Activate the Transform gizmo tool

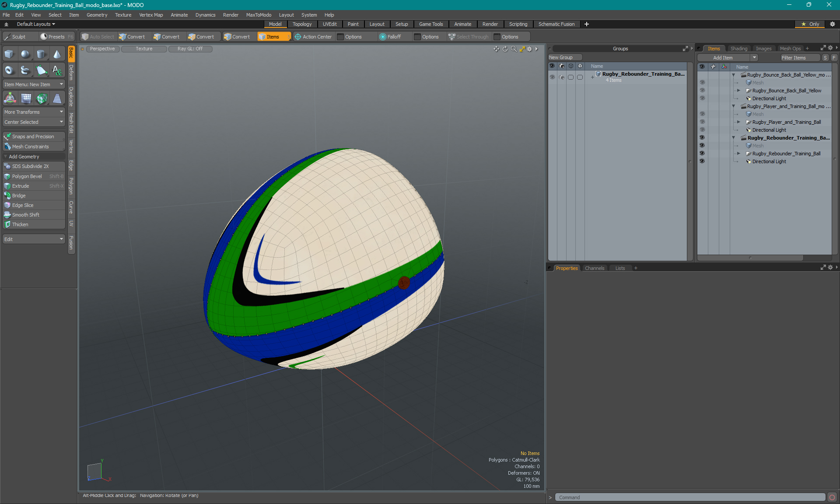point(10,98)
